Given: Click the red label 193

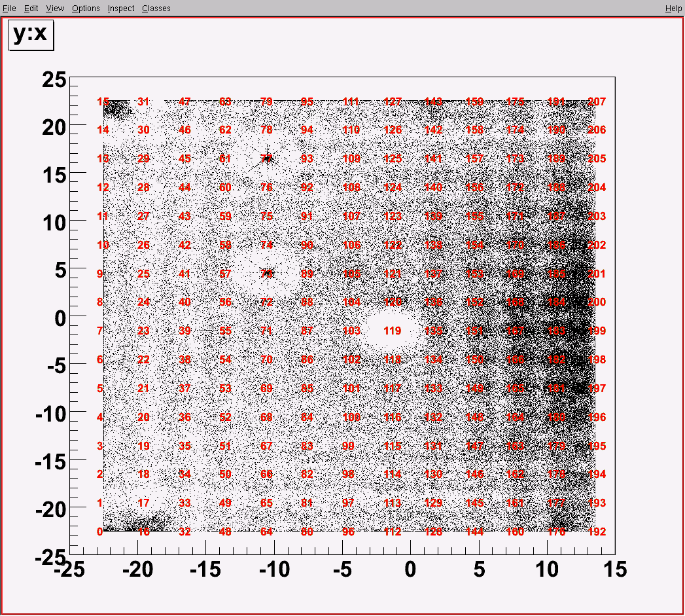Looking at the screenshot, I should 597,503.
